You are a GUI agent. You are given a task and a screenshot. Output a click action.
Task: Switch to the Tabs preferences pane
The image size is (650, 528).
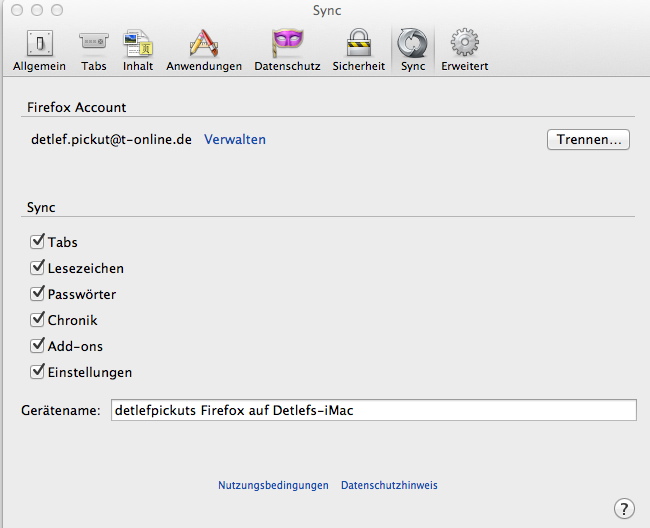click(x=94, y=50)
